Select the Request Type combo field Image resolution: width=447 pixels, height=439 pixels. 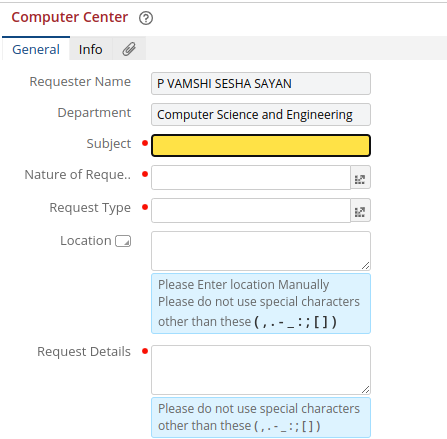[x=251, y=210]
